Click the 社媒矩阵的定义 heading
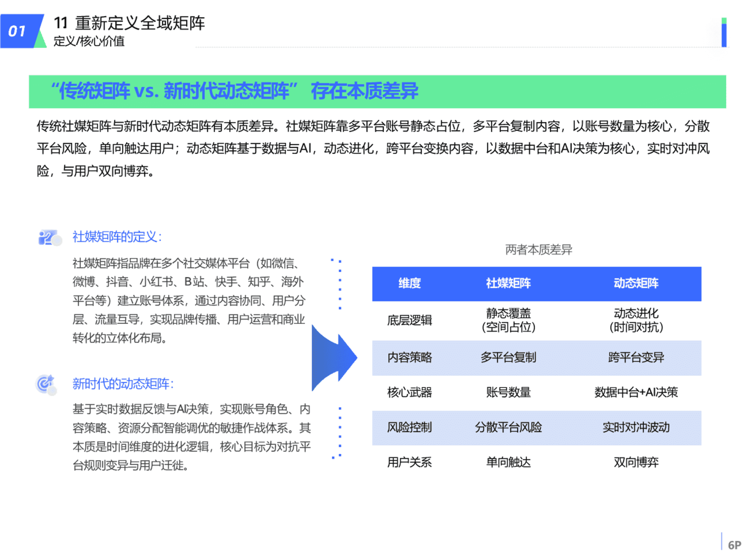747x560 pixels. pyautogui.click(x=117, y=237)
